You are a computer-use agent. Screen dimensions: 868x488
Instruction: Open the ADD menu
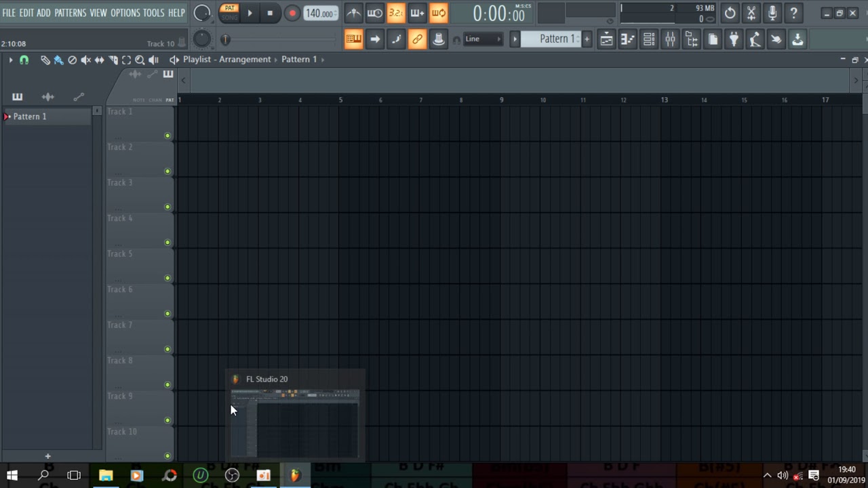(43, 13)
